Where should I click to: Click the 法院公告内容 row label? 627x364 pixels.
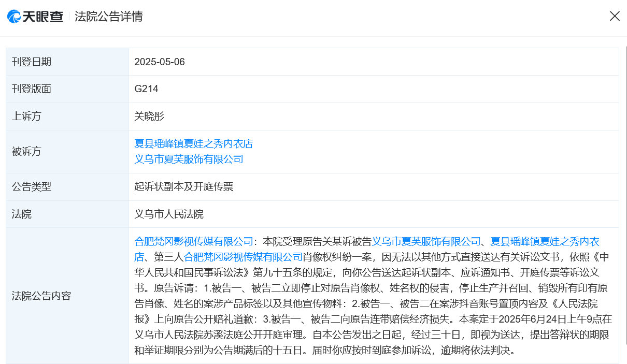[41, 296]
